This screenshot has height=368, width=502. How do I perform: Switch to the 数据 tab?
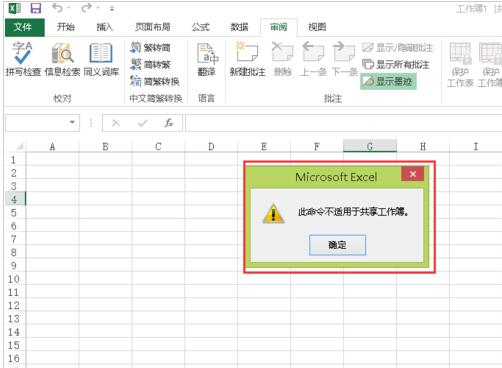coord(239,27)
